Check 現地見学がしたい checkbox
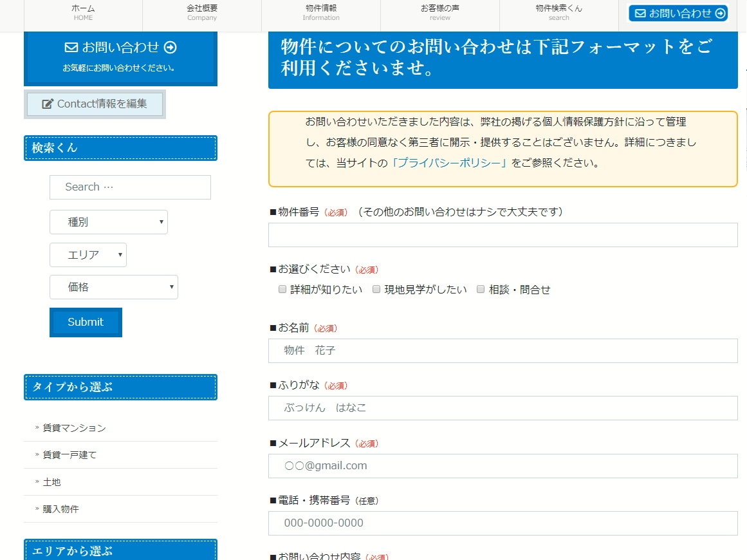This screenshot has height=560, width=747. click(376, 289)
